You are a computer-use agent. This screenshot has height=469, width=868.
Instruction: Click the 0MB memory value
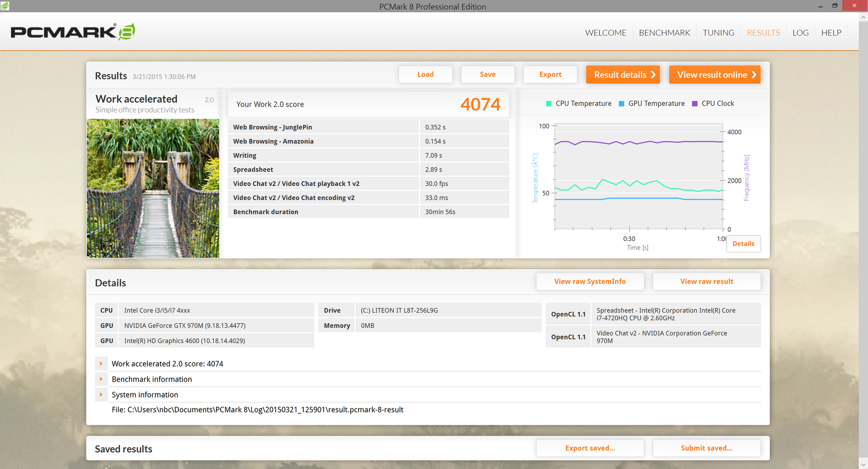click(x=448, y=326)
